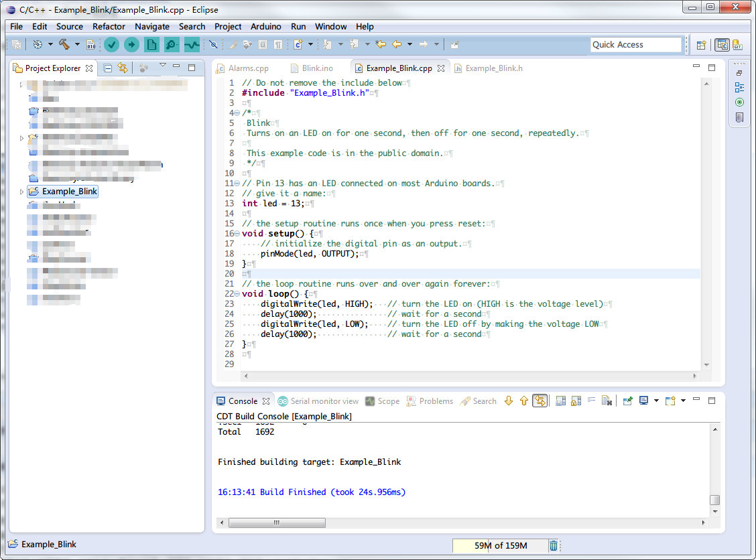
Task: Click the skip all breakpoints icon
Action: [214, 45]
